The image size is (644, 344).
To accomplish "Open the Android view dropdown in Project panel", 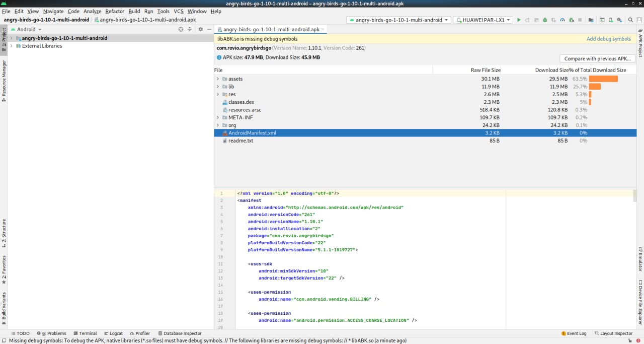I will point(26,29).
